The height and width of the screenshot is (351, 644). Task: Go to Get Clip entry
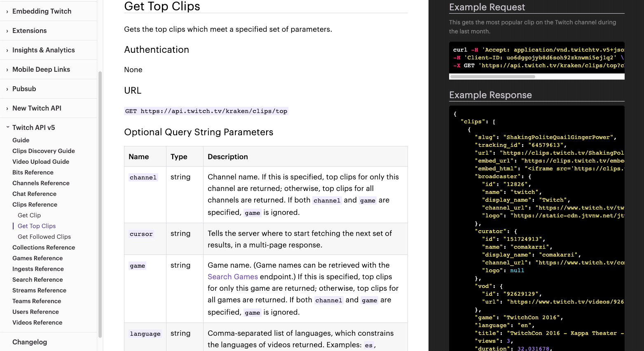pos(29,215)
